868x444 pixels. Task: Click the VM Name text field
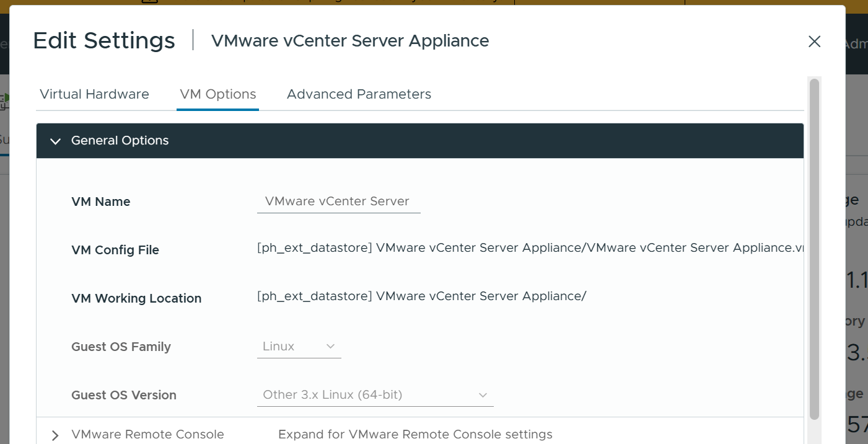pos(339,202)
